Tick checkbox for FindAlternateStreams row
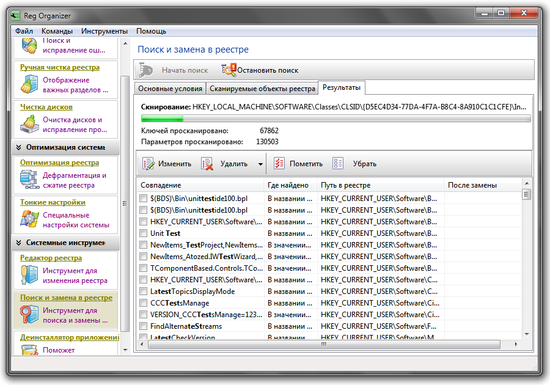 [x=143, y=326]
